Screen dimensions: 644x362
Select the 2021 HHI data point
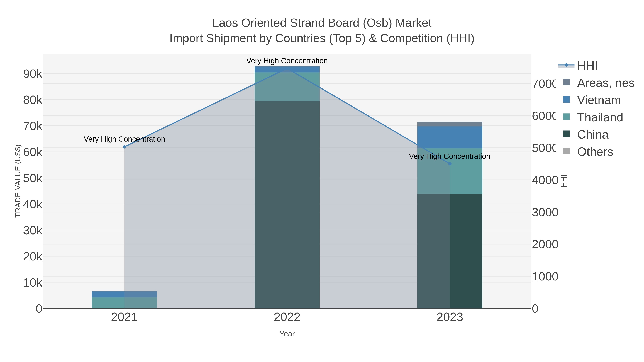point(124,147)
